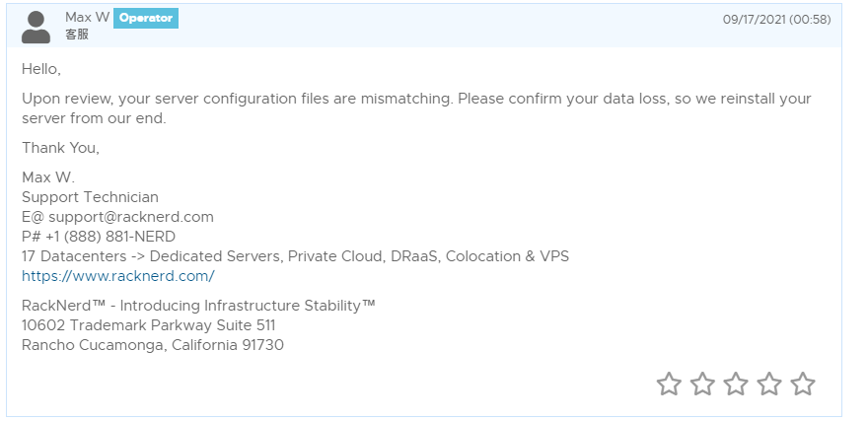The height and width of the screenshot is (421, 868).
Task: Click the 客服 label under the sender name
Action: [x=77, y=35]
